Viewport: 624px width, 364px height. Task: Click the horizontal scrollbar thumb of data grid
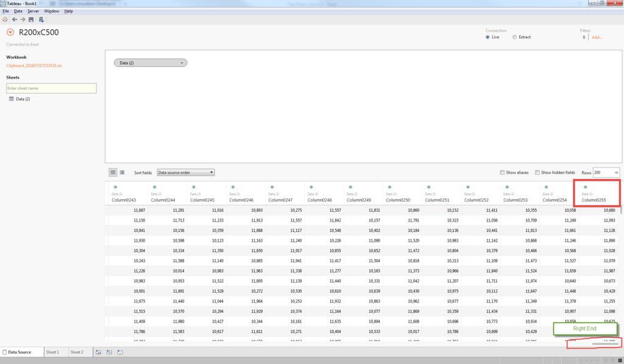[x=605, y=343]
